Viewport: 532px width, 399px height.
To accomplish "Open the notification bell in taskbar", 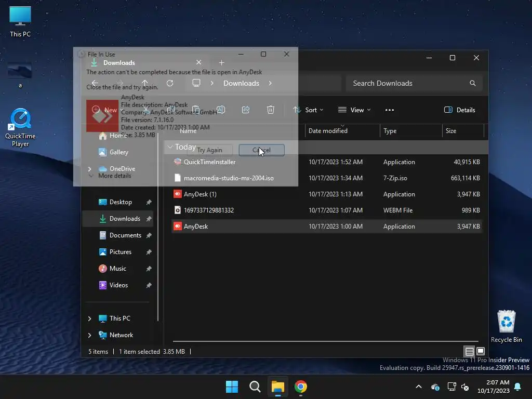I will click(x=518, y=387).
